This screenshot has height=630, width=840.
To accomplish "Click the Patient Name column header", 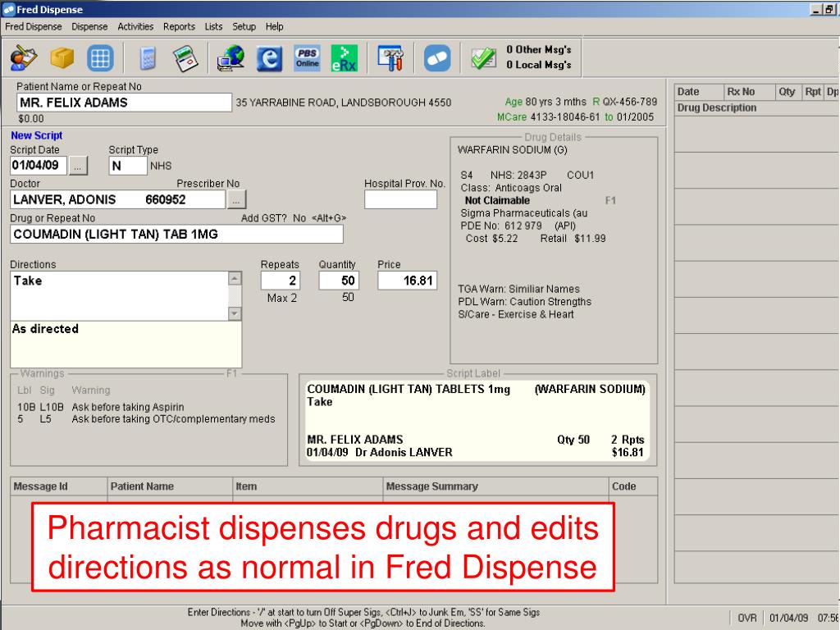I will point(170,486).
